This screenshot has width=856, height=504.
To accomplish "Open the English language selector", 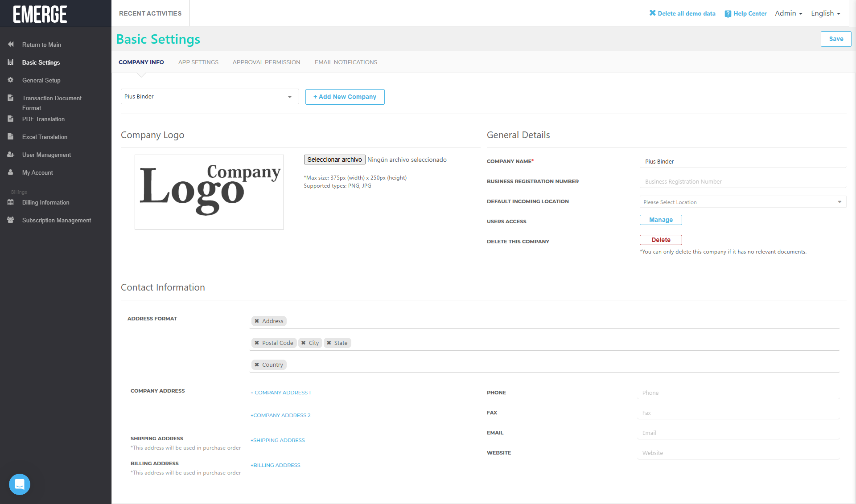I will point(825,13).
